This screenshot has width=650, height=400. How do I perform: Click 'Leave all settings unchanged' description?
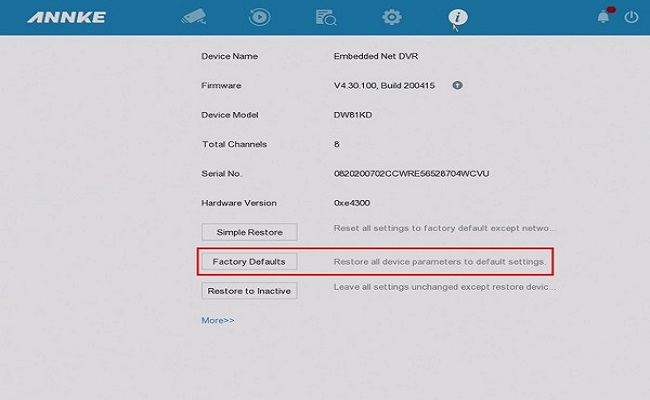[x=445, y=287]
